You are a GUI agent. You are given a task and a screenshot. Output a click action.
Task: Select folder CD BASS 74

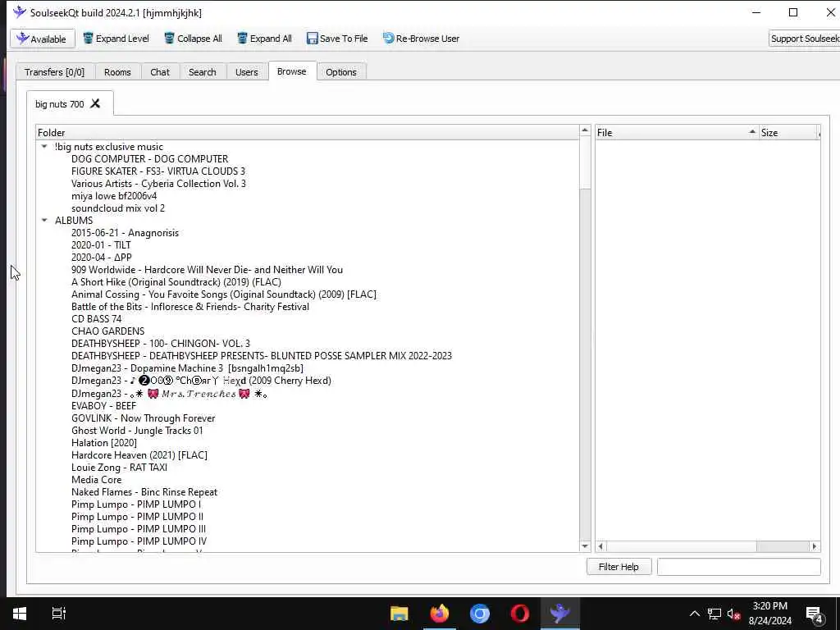click(97, 319)
